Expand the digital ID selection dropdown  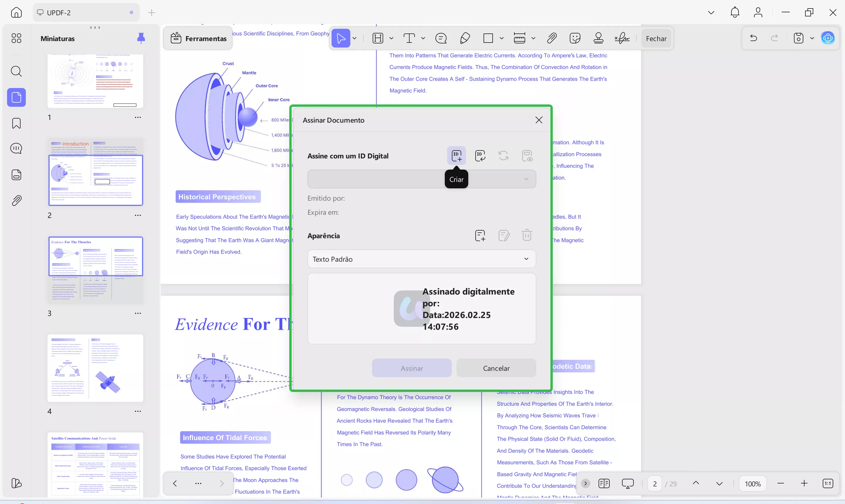526,179
